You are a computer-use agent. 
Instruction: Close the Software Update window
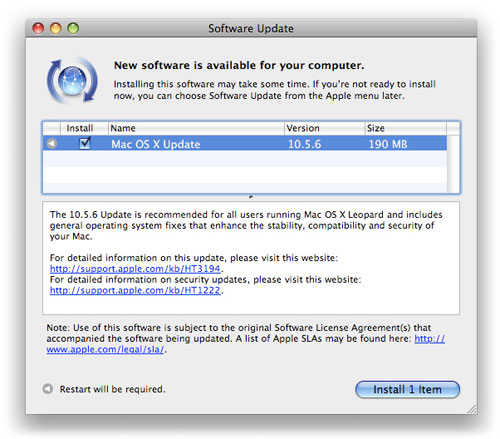[x=38, y=28]
